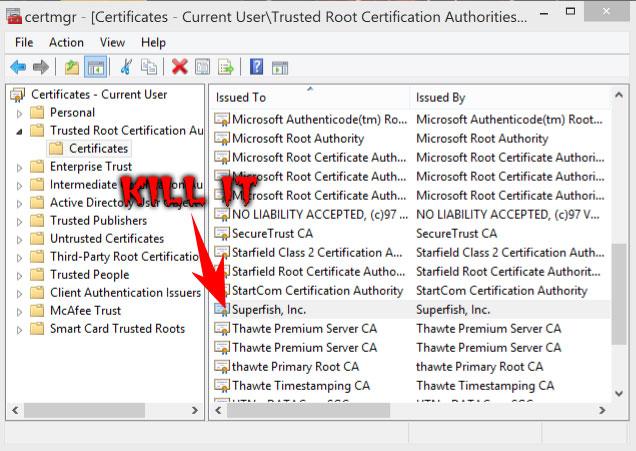The image size is (636, 451).
Task: Collapse Trusted Root Certification Authorities node
Action: (19, 131)
